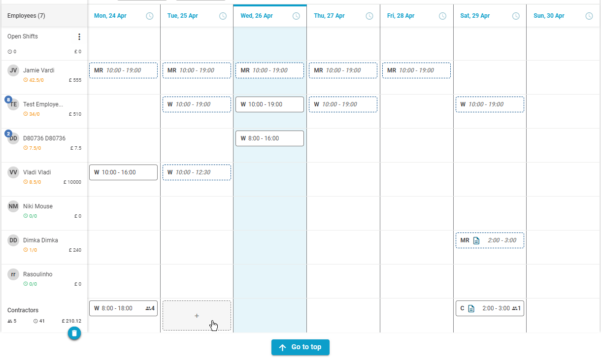Open D80736's Wednesday 8:00 - 16:00 shift
The height and width of the screenshot is (364, 601).
(269, 138)
